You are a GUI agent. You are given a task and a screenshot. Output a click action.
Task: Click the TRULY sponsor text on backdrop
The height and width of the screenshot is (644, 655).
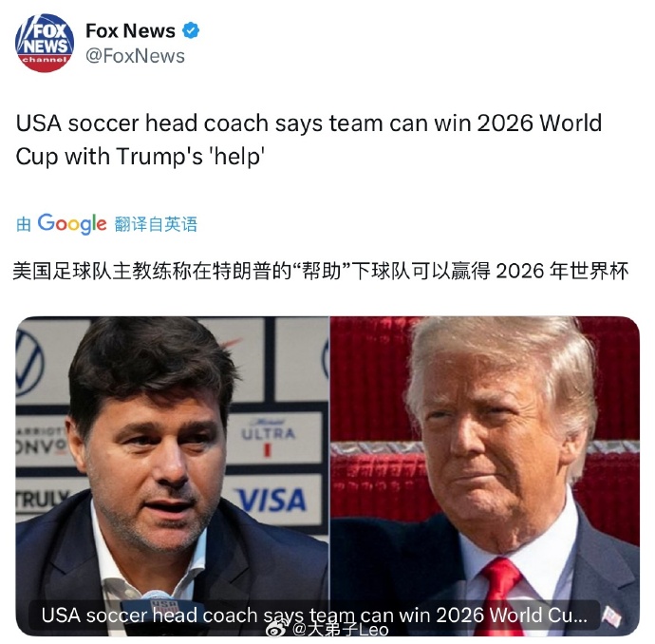click(x=42, y=500)
